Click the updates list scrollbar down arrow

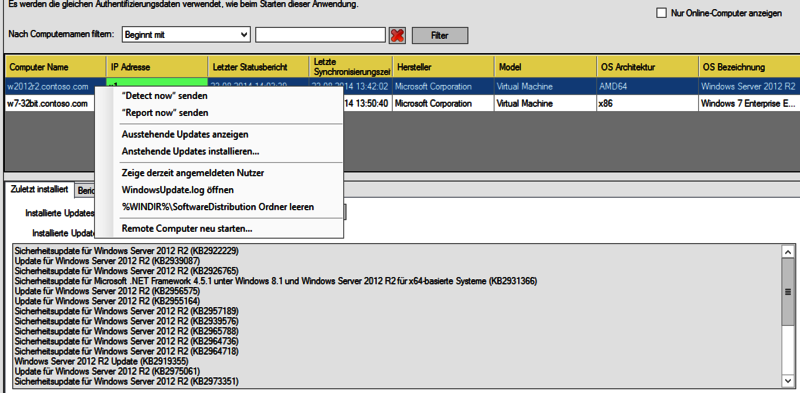pyautogui.click(x=788, y=380)
